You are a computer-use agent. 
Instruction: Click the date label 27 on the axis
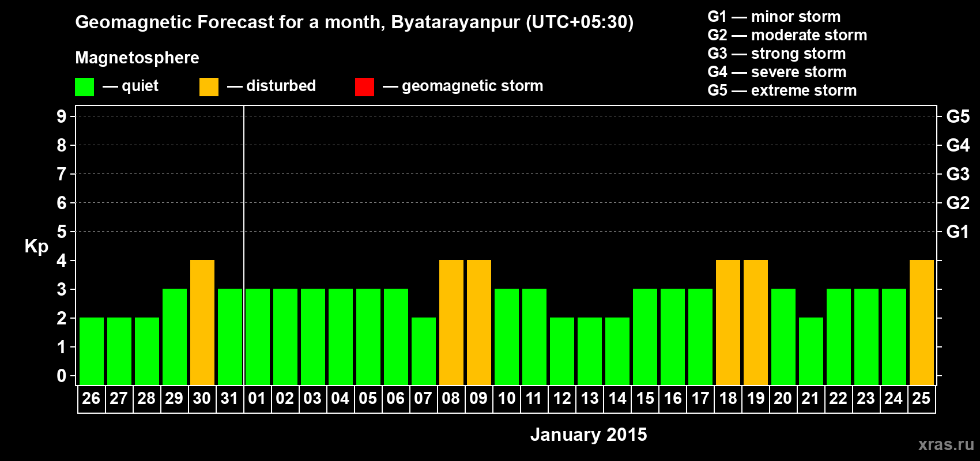click(x=119, y=399)
